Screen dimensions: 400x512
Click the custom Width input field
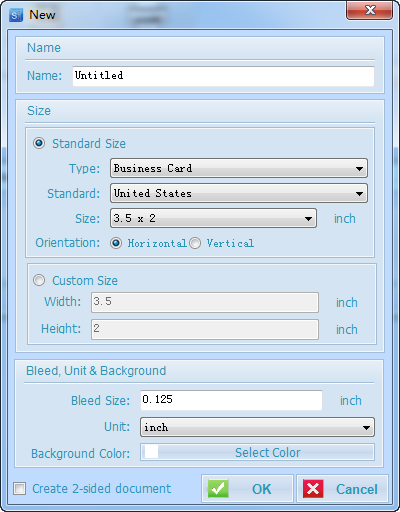tap(205, 302)
